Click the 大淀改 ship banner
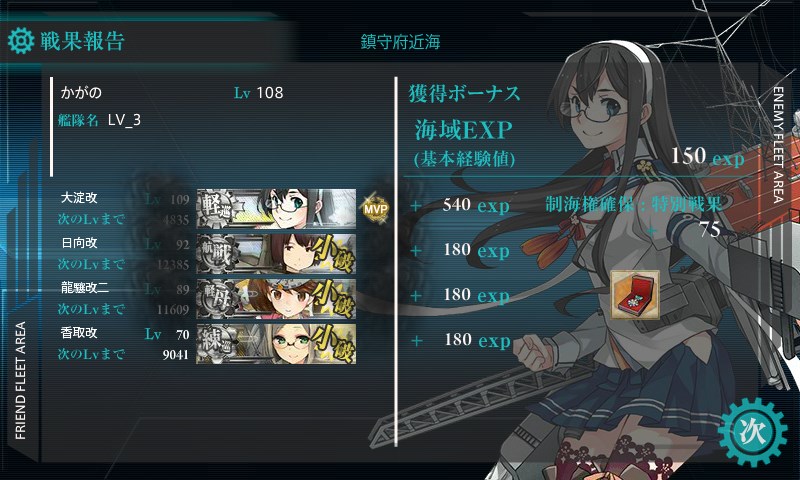Viewport: 800px width, 480px height. pyautogui.click(x=276, y=209)
